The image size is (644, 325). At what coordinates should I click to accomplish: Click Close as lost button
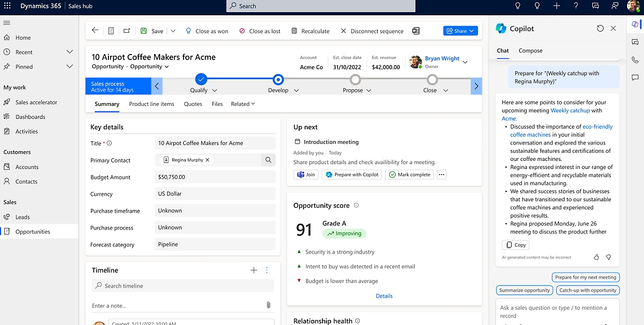point(260,31)
